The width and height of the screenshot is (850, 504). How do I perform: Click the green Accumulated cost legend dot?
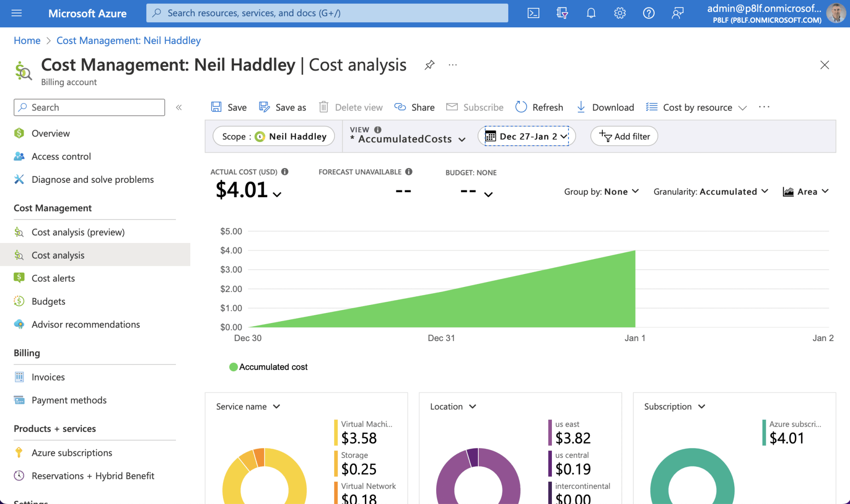[x=233, y=367]
